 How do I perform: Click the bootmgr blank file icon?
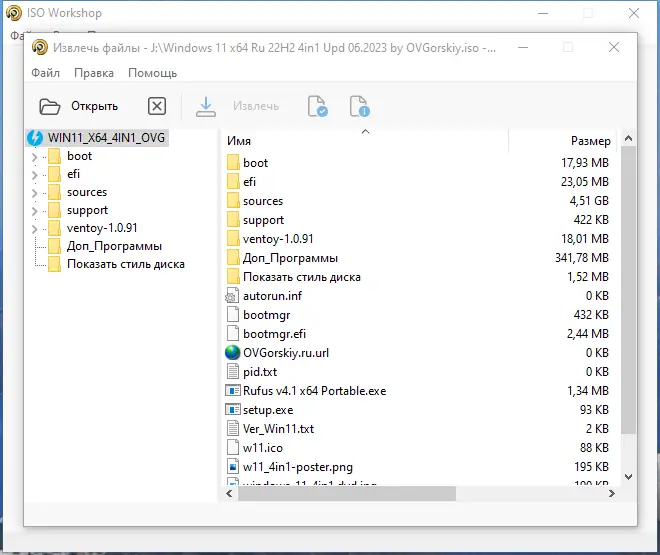[233, 315]
